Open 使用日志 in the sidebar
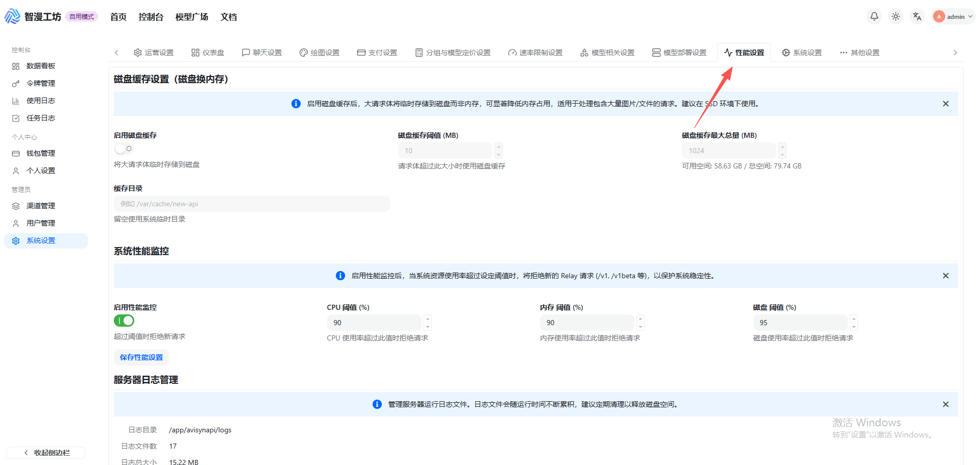The height and width of the screenshot is (465, 980). coord(46,101)
